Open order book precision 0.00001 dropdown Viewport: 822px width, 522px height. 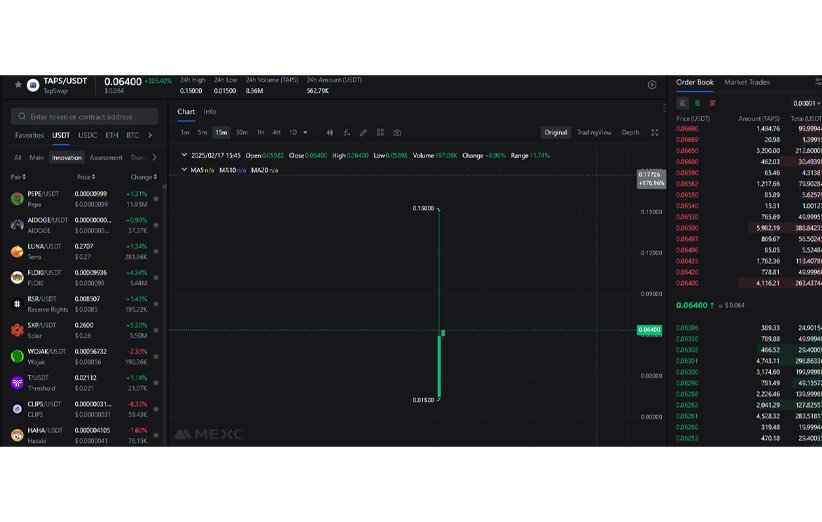pyautogui.click(x=807, y=104)
